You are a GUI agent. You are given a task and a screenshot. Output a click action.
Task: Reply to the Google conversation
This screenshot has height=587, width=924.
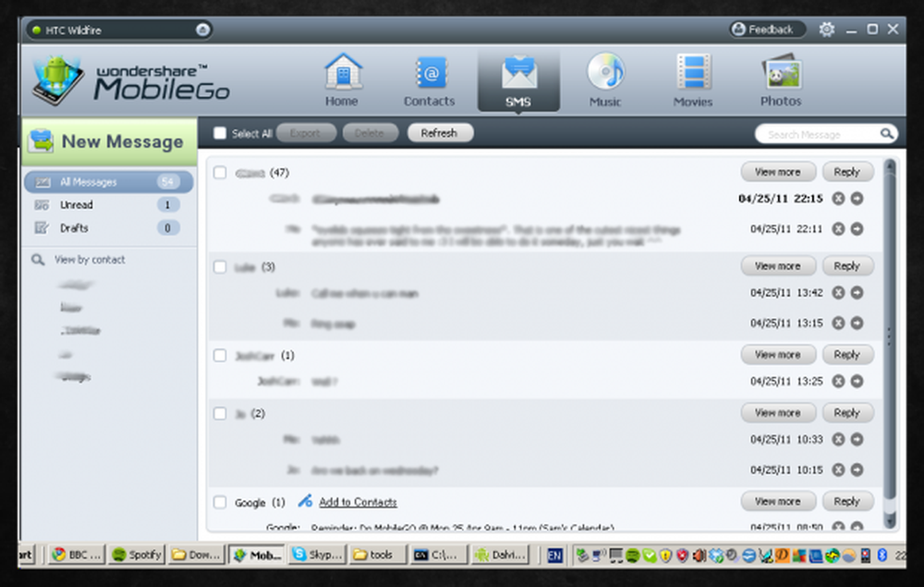click(847, 502)
